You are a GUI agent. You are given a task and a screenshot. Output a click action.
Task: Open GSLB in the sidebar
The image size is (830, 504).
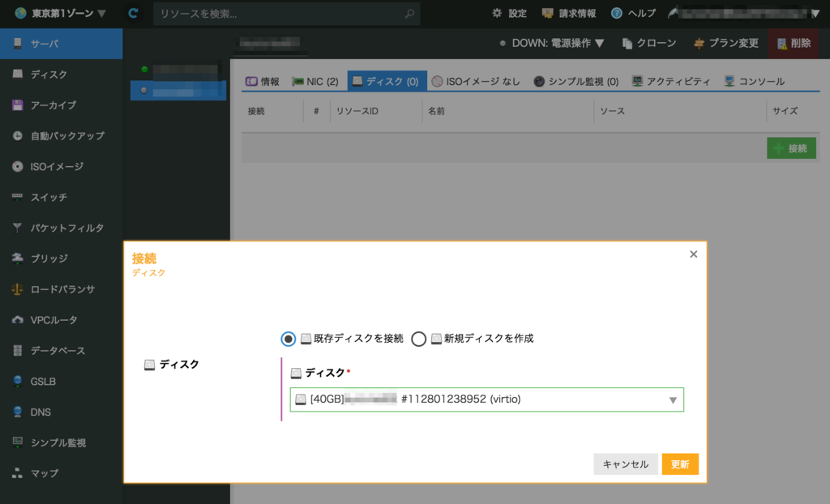62,381
